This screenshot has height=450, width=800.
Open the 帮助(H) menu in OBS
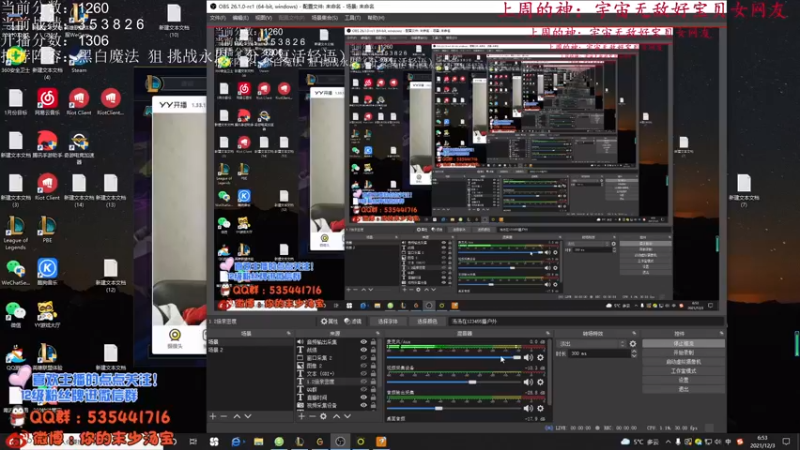(376, 18)
